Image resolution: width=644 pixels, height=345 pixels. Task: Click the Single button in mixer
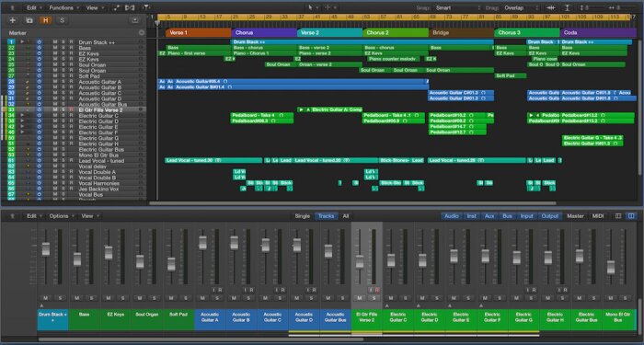pos(303,216)
